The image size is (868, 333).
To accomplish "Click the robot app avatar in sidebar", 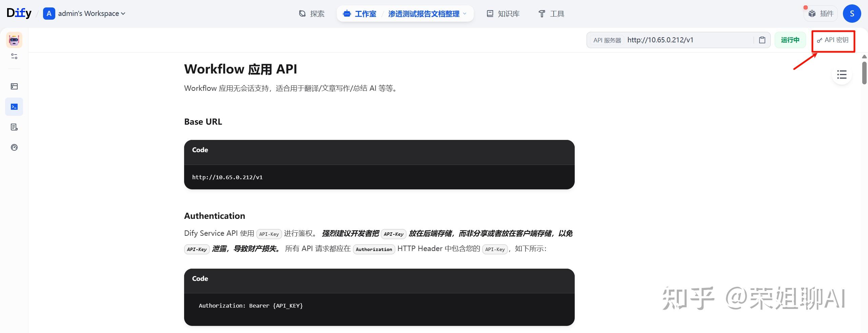I will [14, 40].
